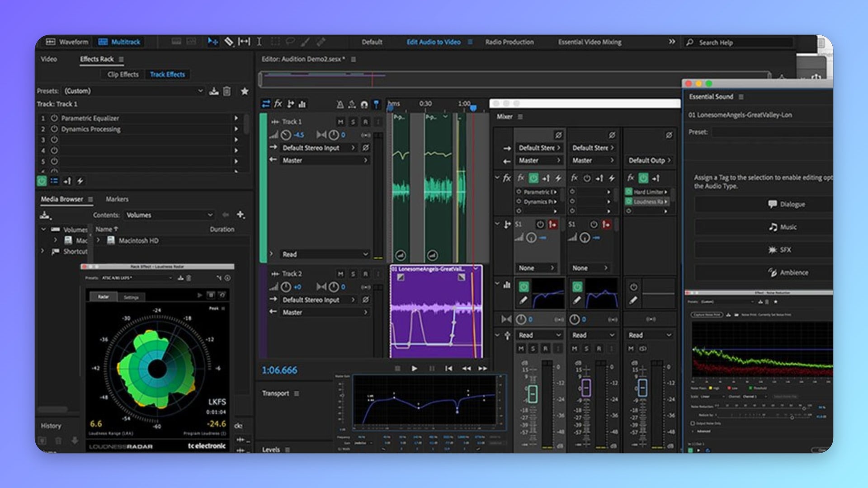Click Track 1 volume knob
The width and height of the screenshot is (868, 488).
pyautogui.click(x=286, y=135)
